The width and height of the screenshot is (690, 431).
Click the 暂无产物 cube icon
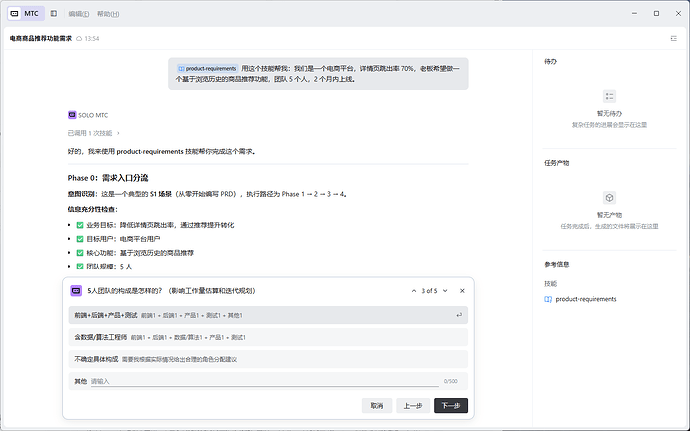pyautogui.click(x=609, y=198)
